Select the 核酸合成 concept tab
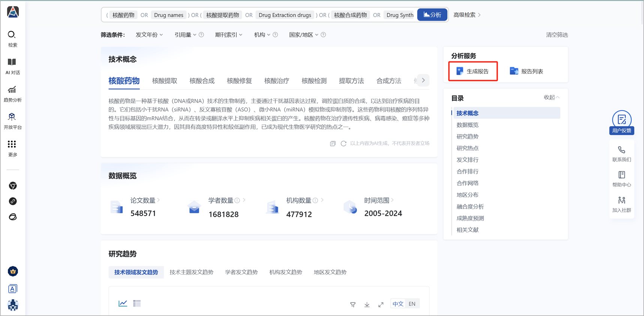Screen dimensions: 644x316 point(202,81)
